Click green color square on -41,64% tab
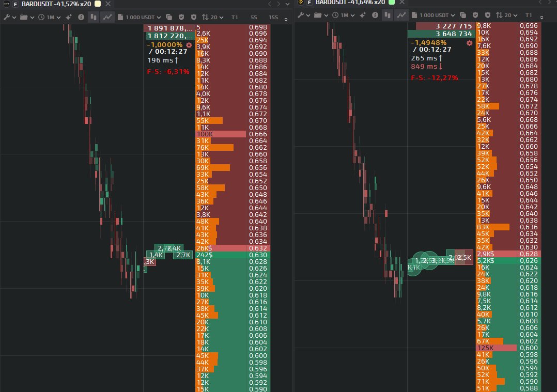 coord(392,2)
